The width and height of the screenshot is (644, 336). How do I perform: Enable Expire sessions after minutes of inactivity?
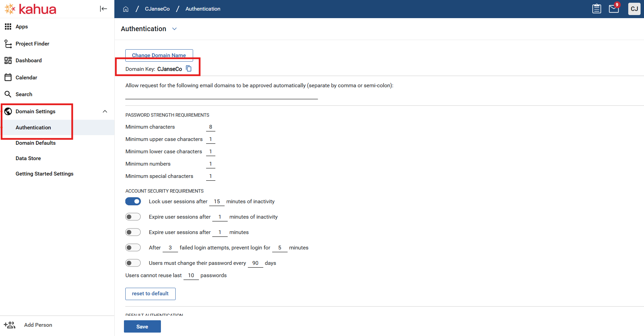pyautogui.click(x=133, y=217)
